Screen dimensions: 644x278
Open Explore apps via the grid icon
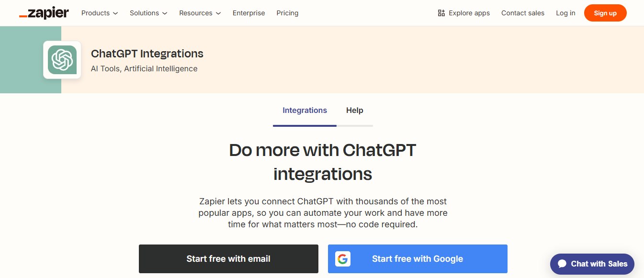click(x=441, y=13)
